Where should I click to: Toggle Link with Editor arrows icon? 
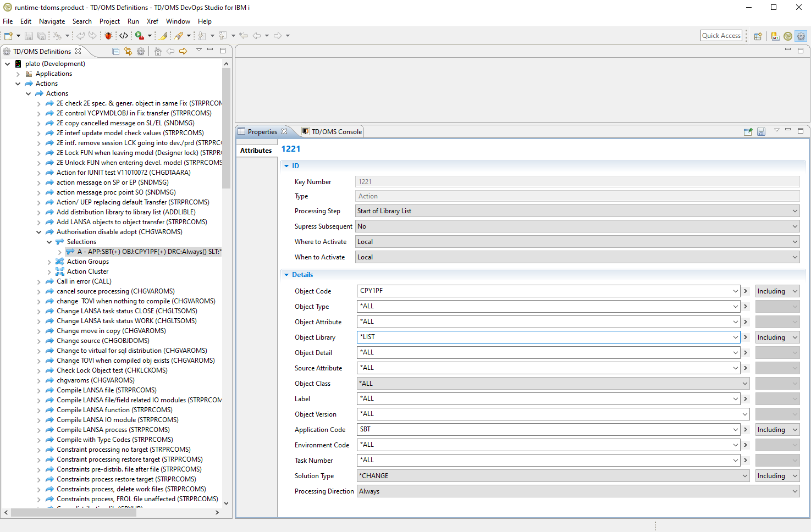pos(128,51)
